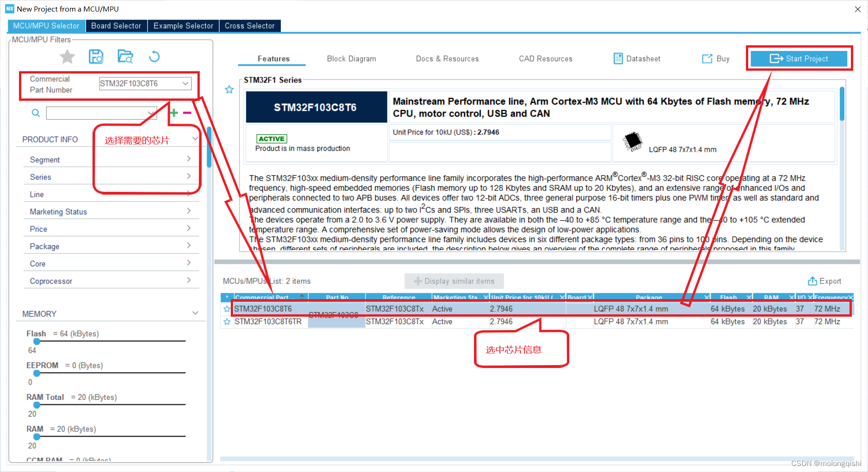Open the Features tab
The height and width of the screenshot is (472, 868).
[273, 59]
